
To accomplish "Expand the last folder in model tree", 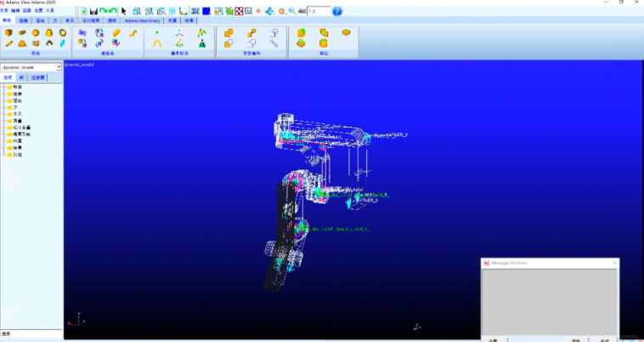I will [x=4, y=155].
